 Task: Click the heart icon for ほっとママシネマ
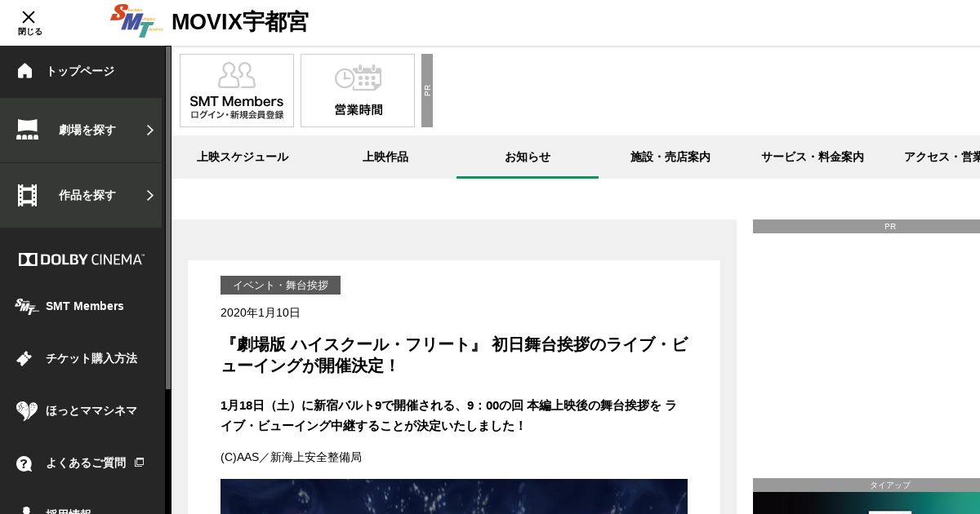point(26,410)
